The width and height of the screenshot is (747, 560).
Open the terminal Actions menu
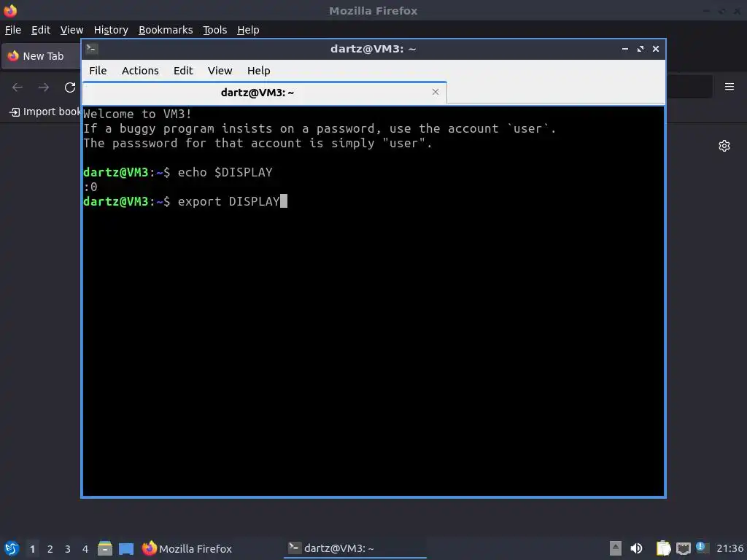[140, 71]
